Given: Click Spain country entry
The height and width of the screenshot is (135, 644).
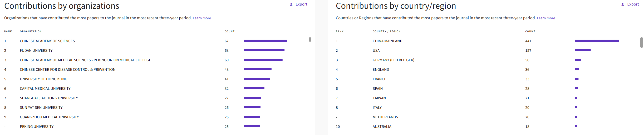Looking at the screenshot, I should [378, 89].
